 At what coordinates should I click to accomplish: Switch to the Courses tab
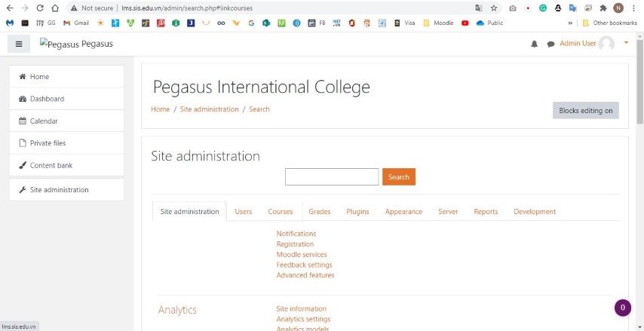(x=281, y=212)
